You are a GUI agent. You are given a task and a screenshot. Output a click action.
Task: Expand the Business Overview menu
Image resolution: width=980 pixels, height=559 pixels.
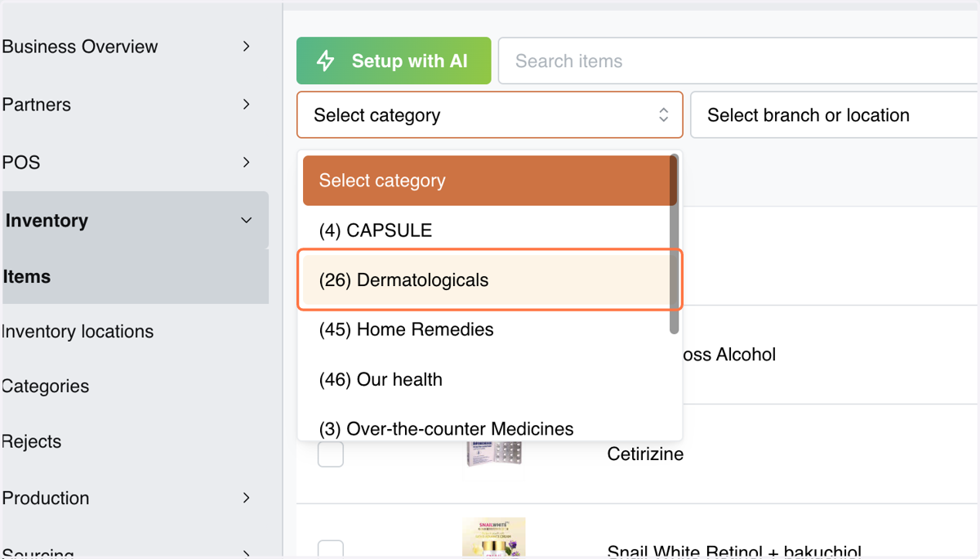(x=246, y=47)
